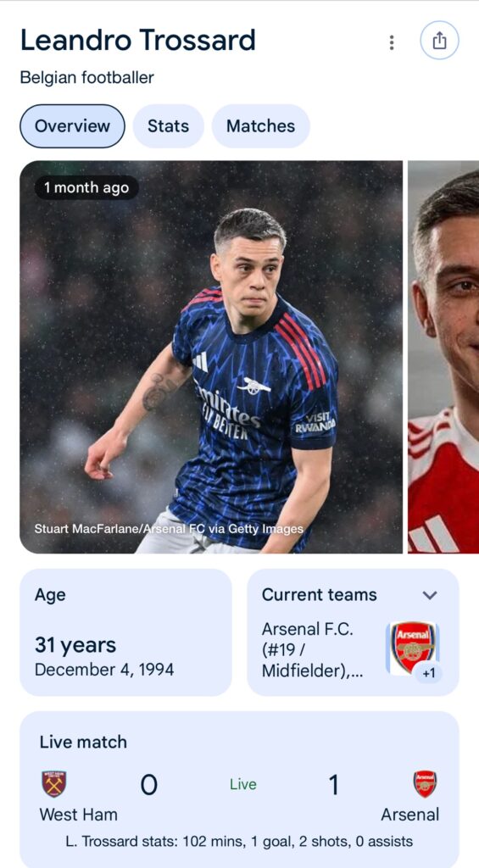Viewport: 479px width, 868px height.
Task: Click the Arsenal crest in Current teams
Action: (x=413, y=647)
